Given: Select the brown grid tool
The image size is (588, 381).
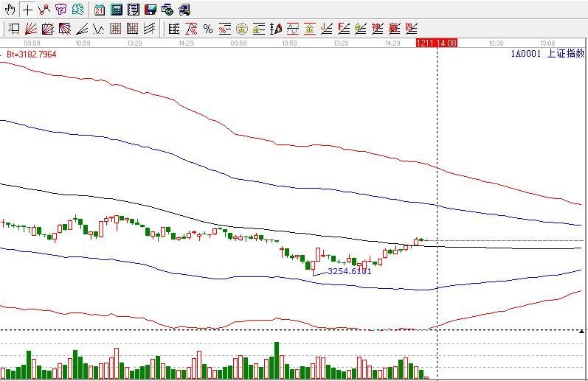Looking at the screenshot, I should pyautogui.click(x=116, y=29).
